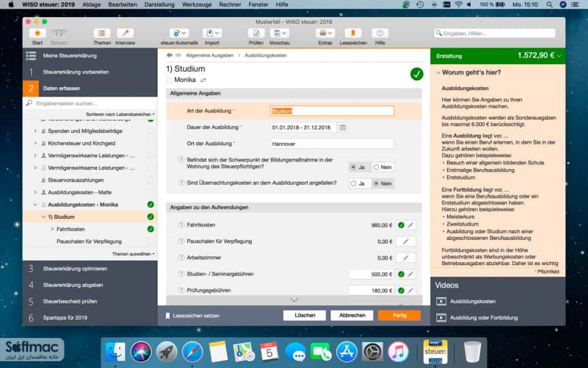The width and height of the screenshot is (588, 368).
Task: Open the Werkzeuge menu
Action: 197,5
